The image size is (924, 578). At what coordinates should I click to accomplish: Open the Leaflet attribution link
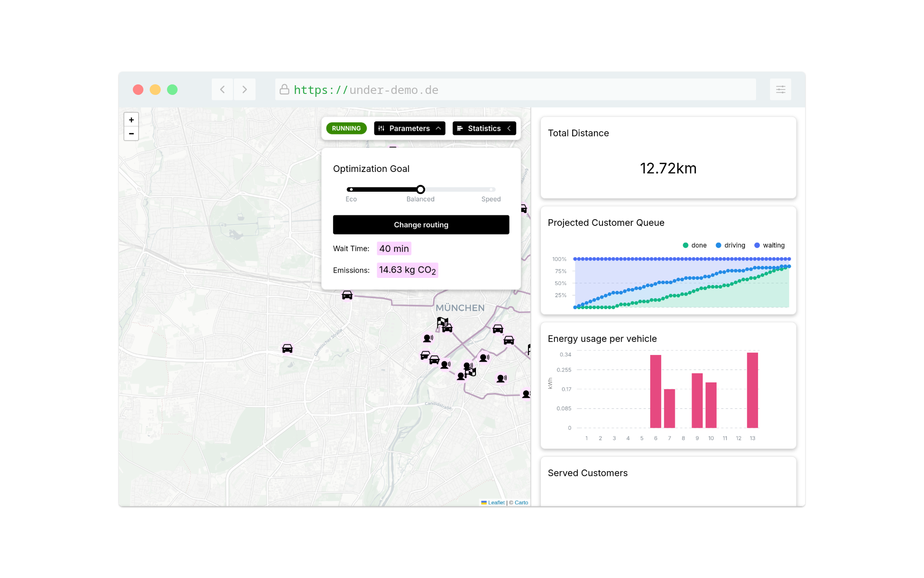click(x=496, y=502)
